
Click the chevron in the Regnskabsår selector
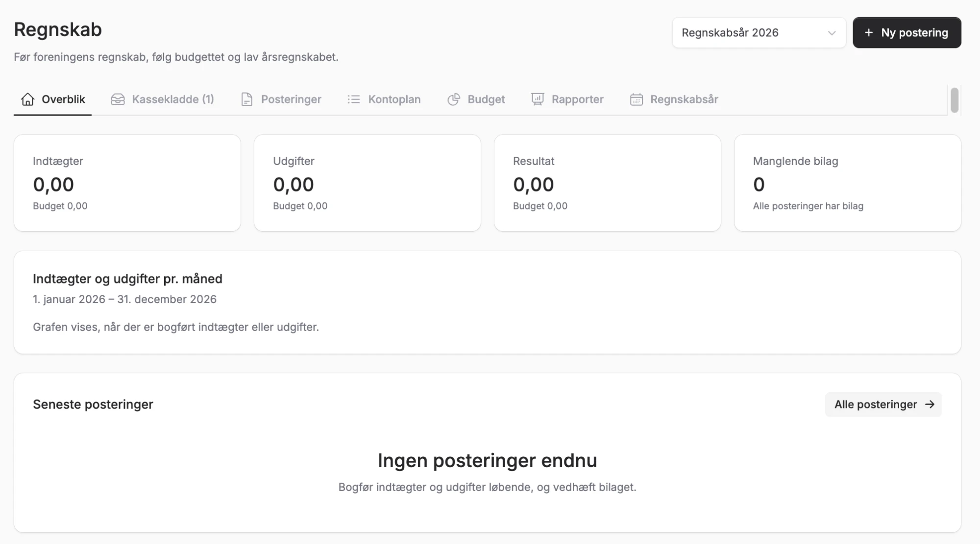[x=832, y=33]
